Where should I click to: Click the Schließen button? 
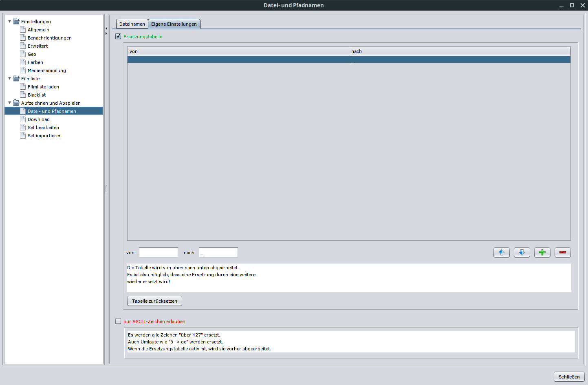click(569, 377)
